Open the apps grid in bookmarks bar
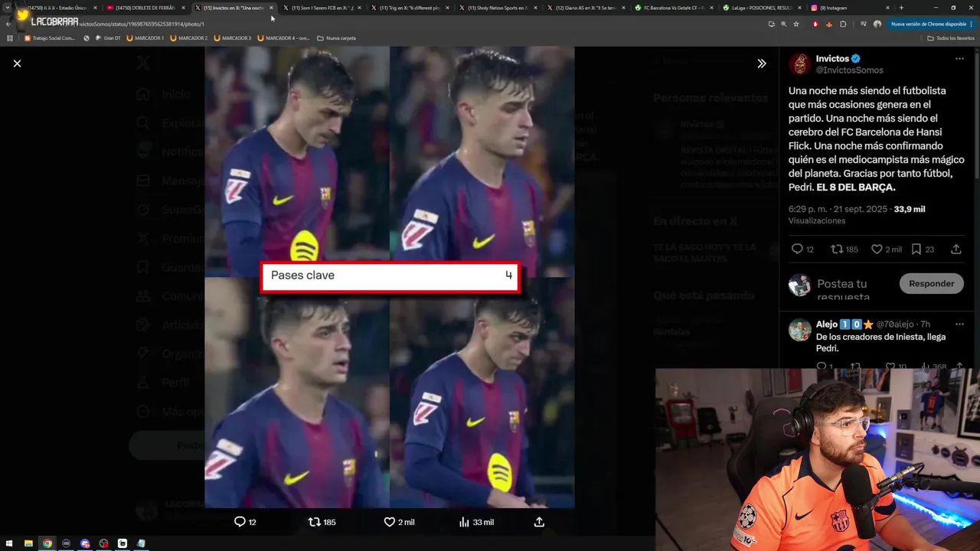 tap(10, 37)
